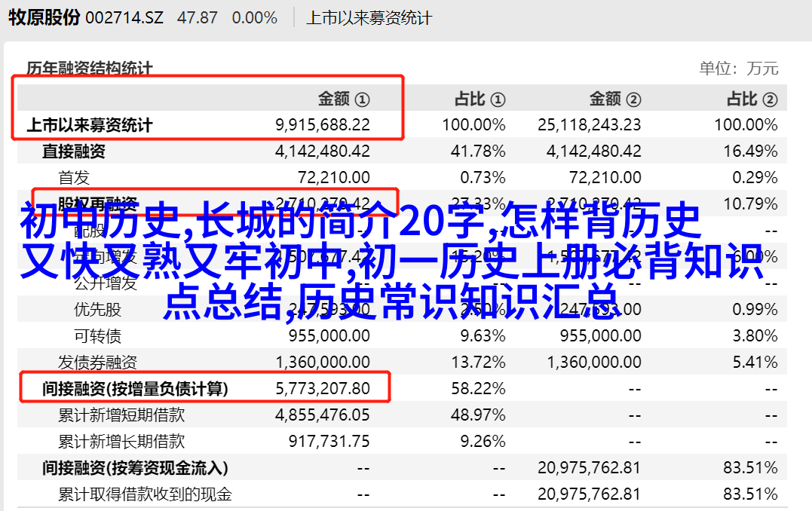Select the 上市以来募资统计 table row label
The width and height of the screenshot is (812, 511).
coord(90,125)
